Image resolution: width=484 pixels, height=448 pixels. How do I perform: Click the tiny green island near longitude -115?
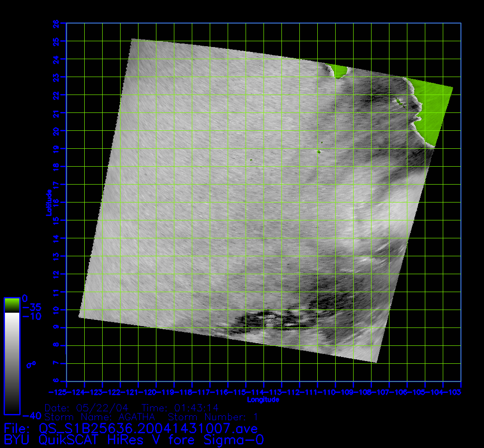click(251, 159)
